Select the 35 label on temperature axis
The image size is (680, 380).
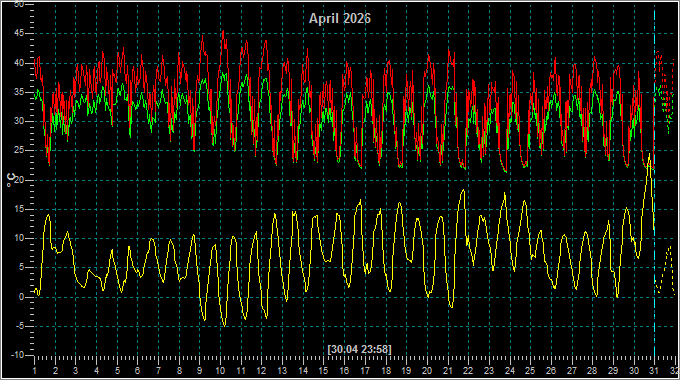[x=20, y=92]
